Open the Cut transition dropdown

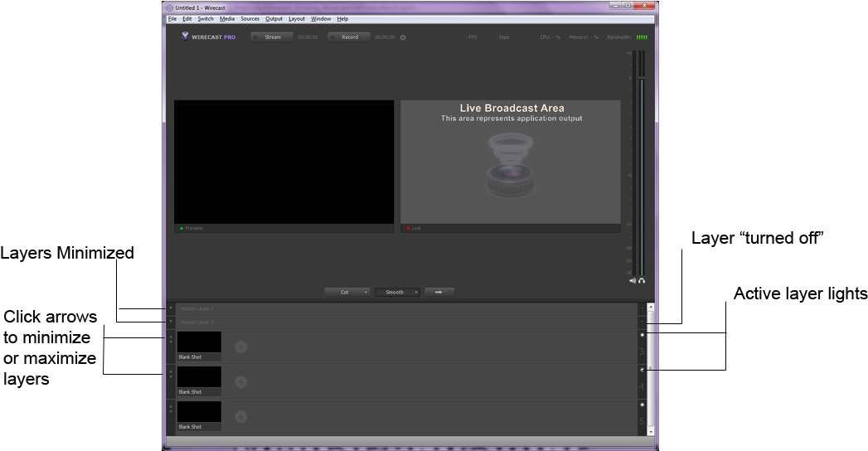tap(366, 292)
